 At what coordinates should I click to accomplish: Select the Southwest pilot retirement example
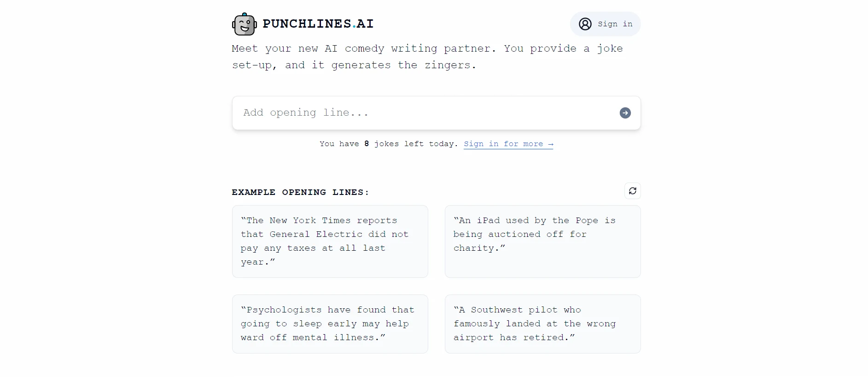542,324
